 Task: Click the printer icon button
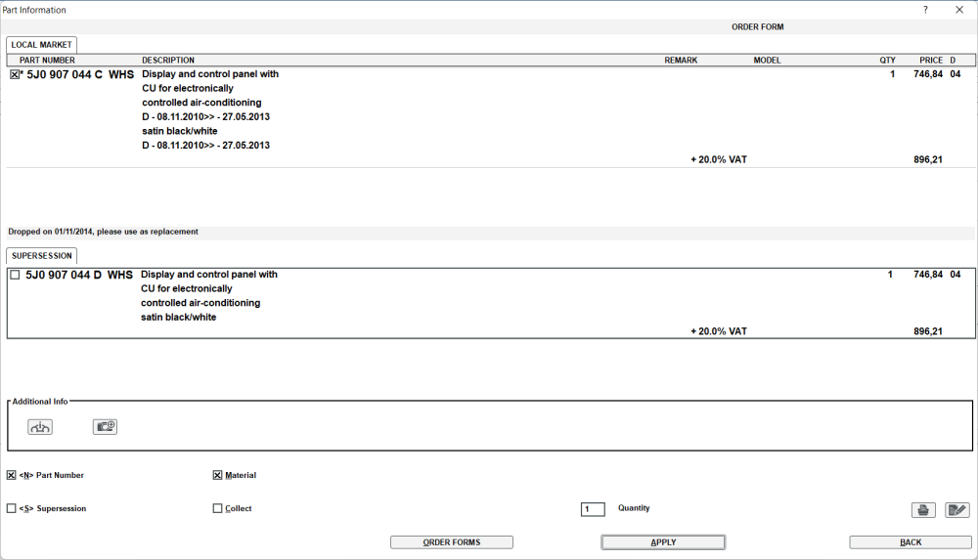(923, 510)
